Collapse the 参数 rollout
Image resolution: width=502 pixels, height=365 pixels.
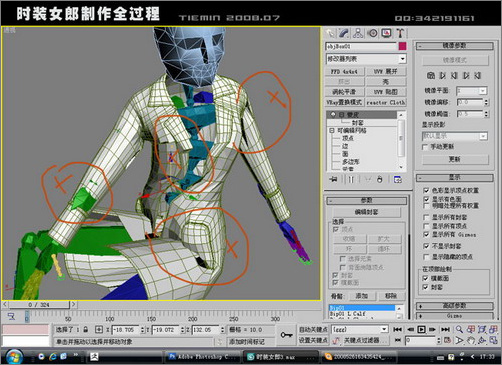click(366, 200)
